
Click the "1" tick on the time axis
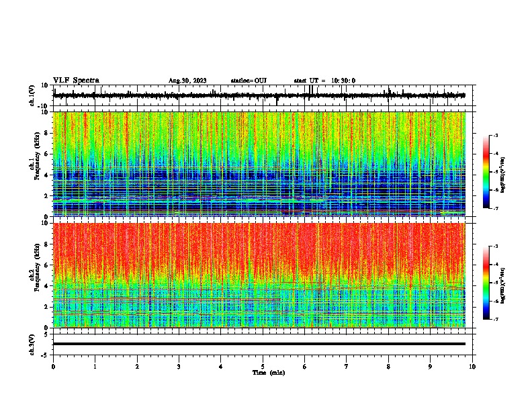tap(95, 367)
